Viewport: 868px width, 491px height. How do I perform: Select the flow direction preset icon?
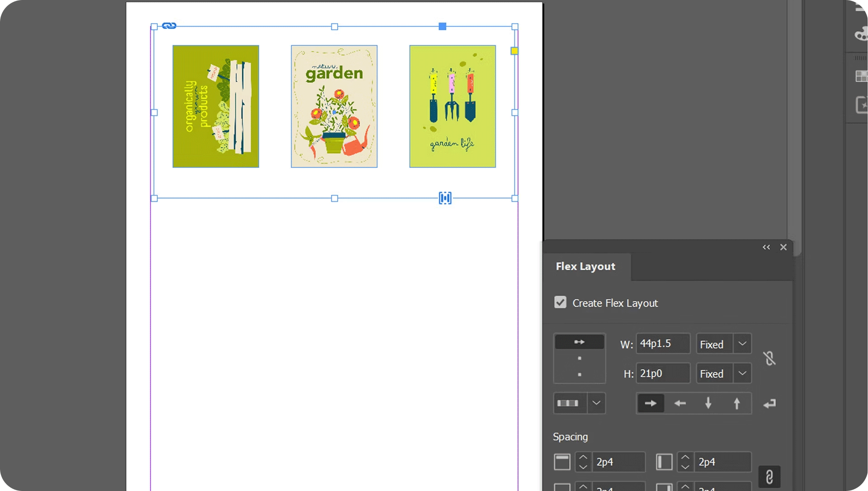tap(579, 342)
